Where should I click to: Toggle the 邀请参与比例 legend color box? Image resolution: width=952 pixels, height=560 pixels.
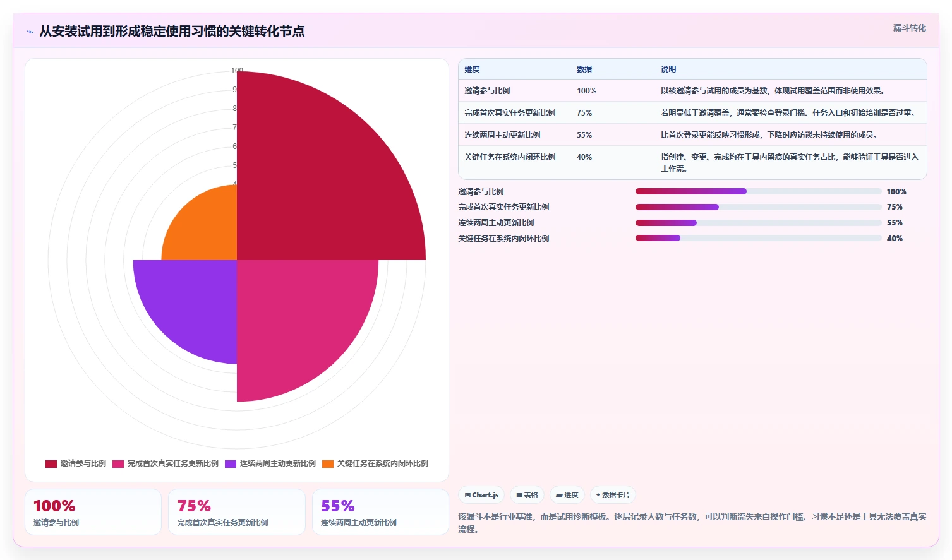pyautogui.click(x=51, y=463)
